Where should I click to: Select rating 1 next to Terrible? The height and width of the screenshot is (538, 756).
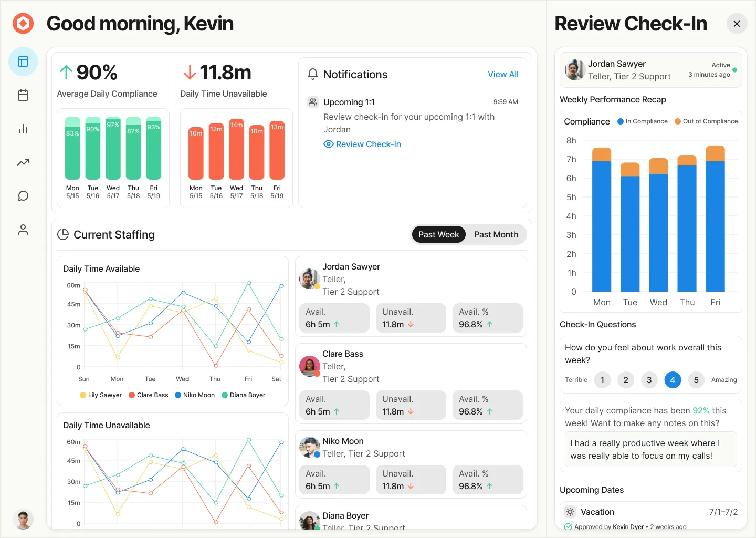(x=602, y=380)
